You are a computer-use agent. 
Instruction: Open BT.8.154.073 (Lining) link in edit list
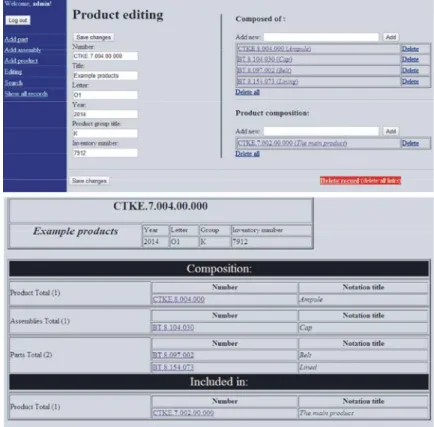click(x=267, y=82)
